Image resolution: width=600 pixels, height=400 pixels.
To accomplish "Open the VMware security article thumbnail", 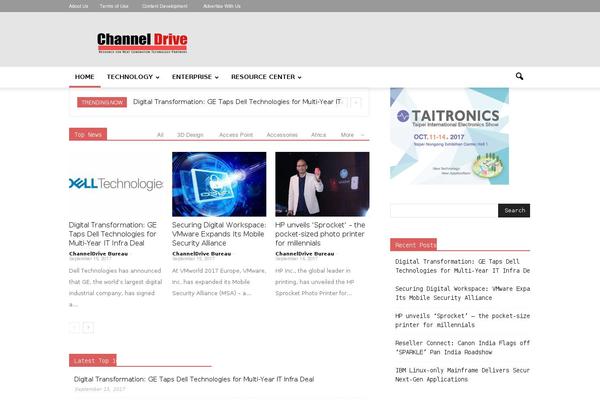I will pos(219,184).
